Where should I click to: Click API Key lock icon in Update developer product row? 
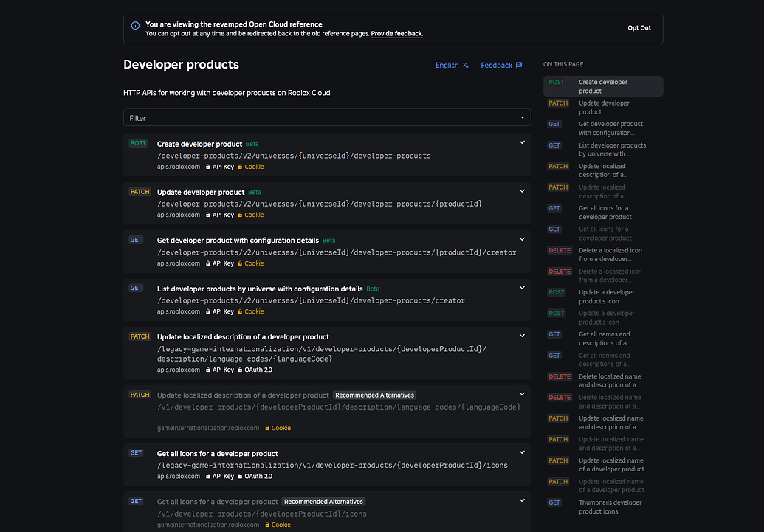208,215
